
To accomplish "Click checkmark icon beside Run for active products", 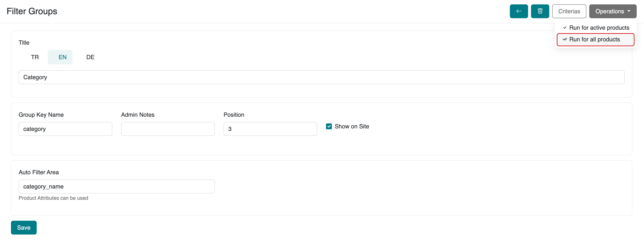I will tap(564, 28).
